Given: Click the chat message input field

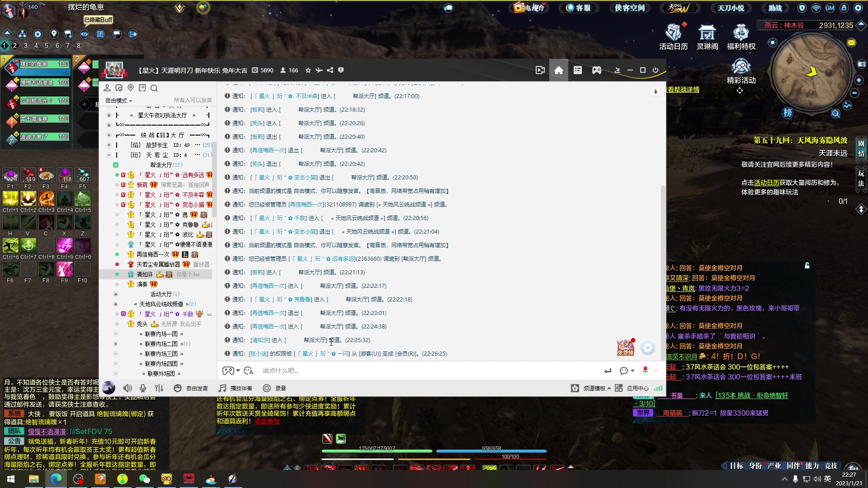Looking at the screenshot, I should tap(429, 371).
